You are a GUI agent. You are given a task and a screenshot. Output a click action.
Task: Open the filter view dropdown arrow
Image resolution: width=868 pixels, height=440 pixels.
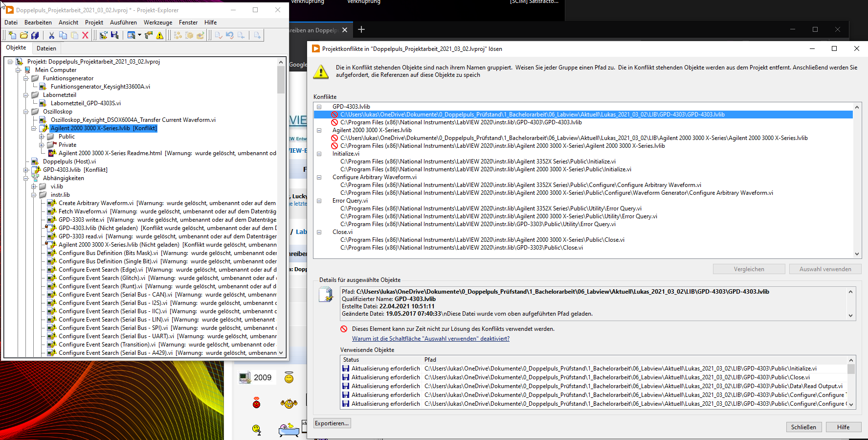click(139, 35)
